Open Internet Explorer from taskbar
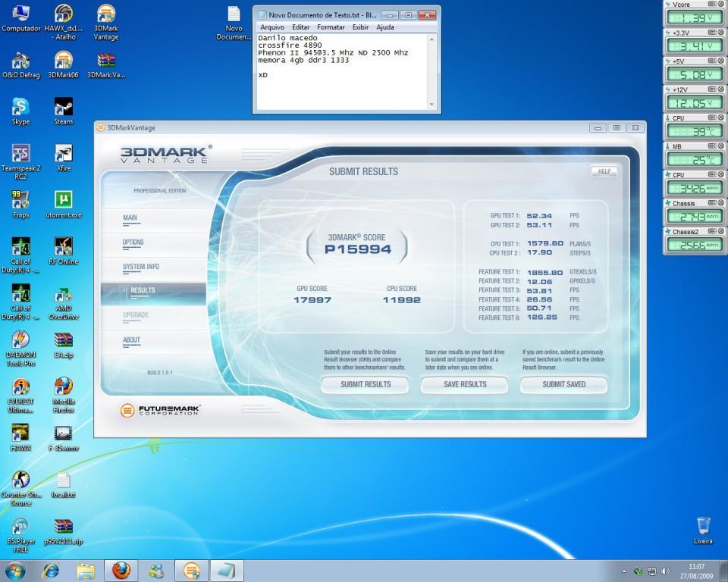Image resolution: width=728 pixels, height=582 pixels. pos(51,571)
